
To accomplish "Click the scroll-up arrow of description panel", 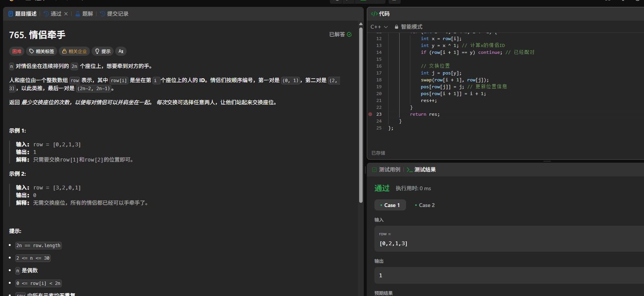I will pos(361,24).
